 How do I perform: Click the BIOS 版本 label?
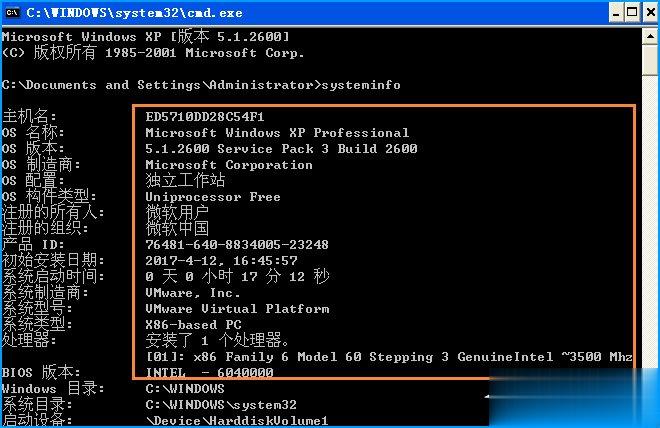[x=41, y=372]
